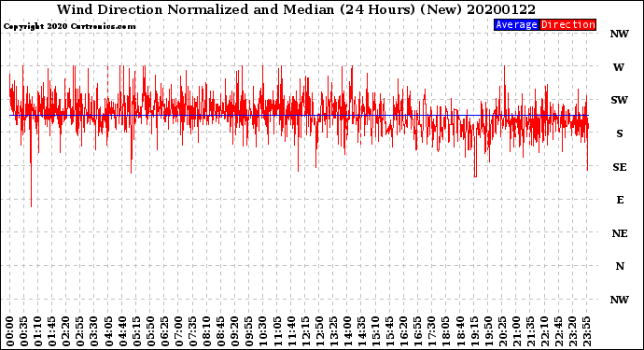
Task: Click the 06:25 time axis label
Action: point(164,331)
